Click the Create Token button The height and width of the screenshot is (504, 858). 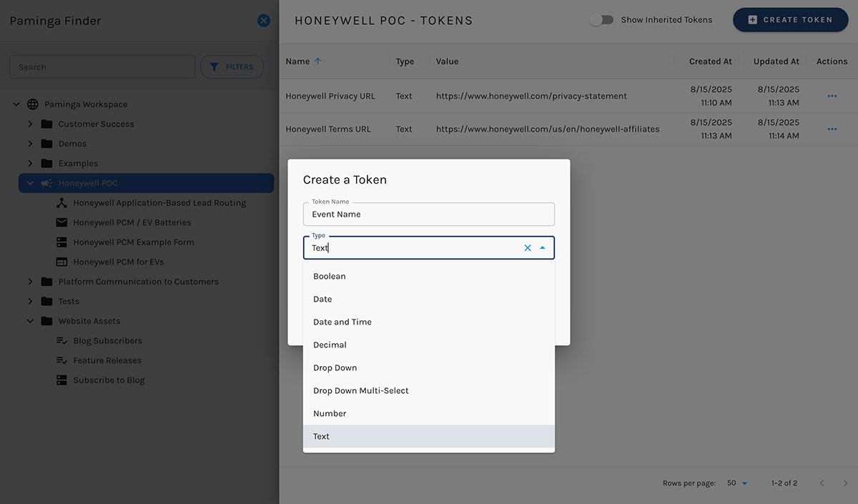click(x=790, y=20)
